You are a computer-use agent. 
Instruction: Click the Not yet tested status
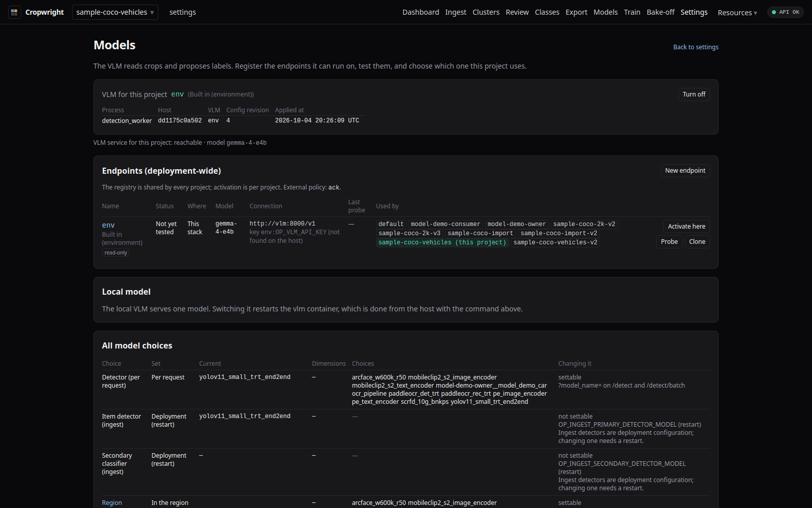[x=166, y=228]
